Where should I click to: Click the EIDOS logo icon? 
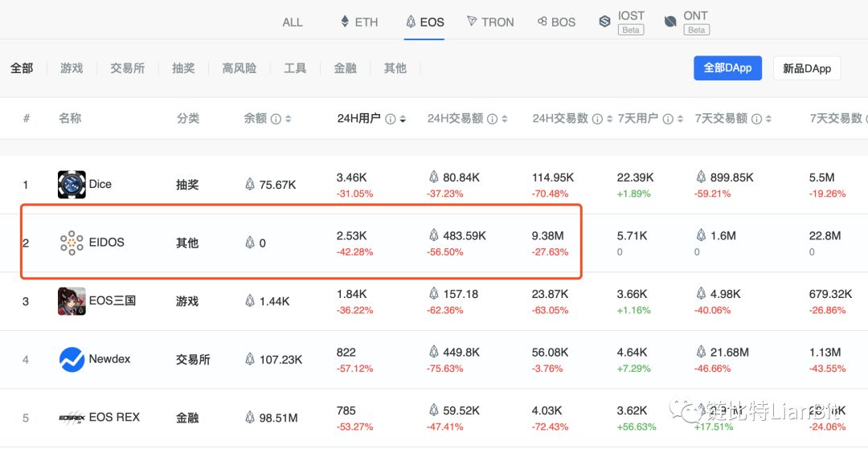click(72, 243)
